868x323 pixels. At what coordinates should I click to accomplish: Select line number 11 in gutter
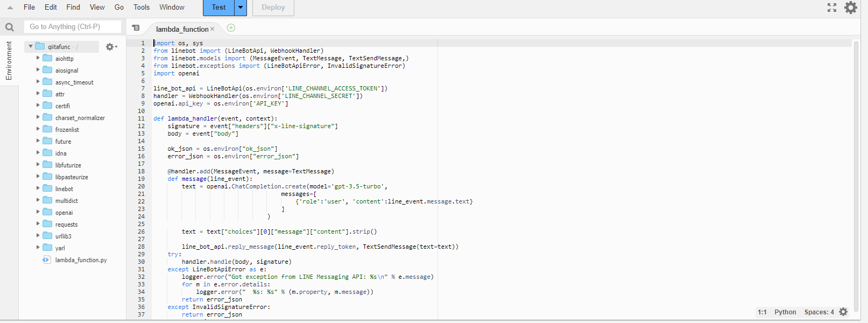coord(141,118)
